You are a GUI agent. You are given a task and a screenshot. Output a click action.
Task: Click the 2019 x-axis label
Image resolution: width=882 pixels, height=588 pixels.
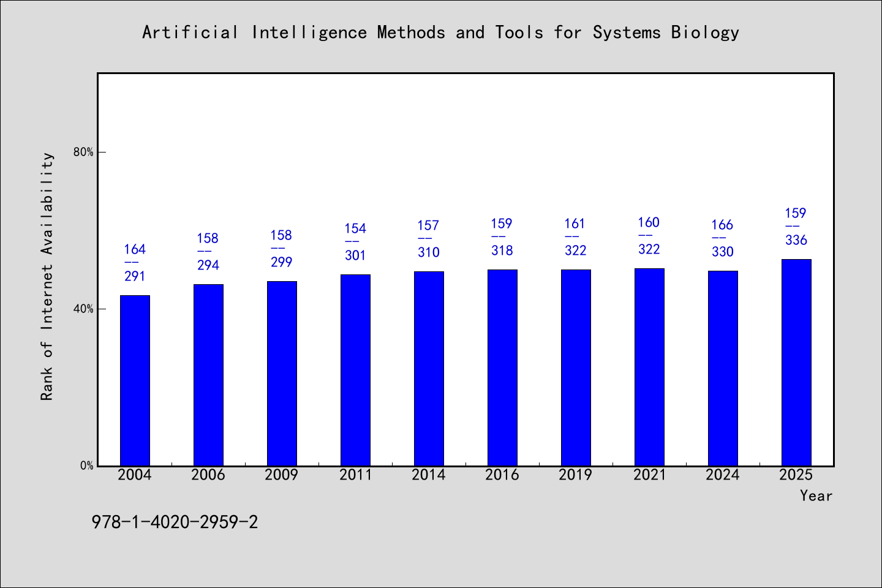click(x=576, y=475)
